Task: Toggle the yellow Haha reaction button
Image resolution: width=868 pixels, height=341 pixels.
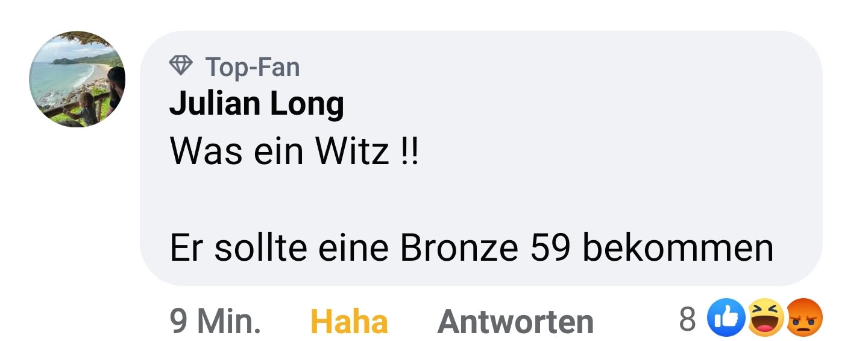Action: (349, 322)
